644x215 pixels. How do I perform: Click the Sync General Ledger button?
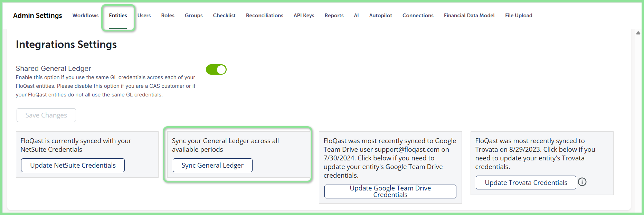pos(212,165)
